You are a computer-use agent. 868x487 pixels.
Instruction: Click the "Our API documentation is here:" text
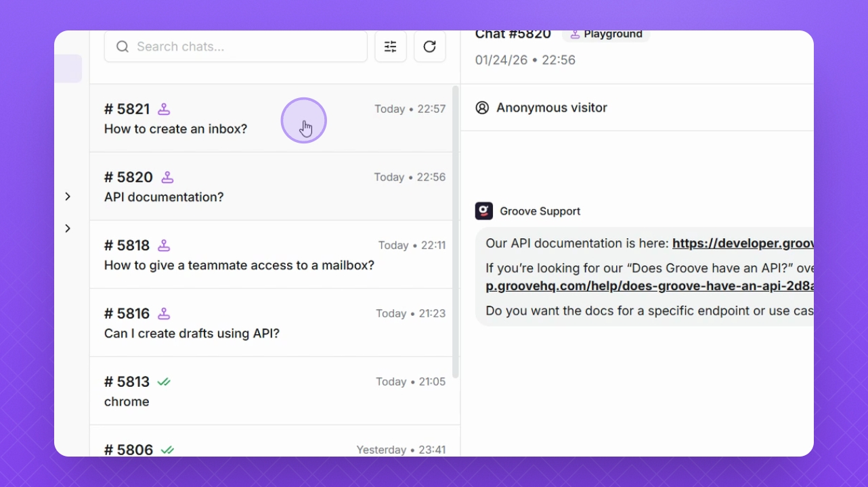(578, 243)
